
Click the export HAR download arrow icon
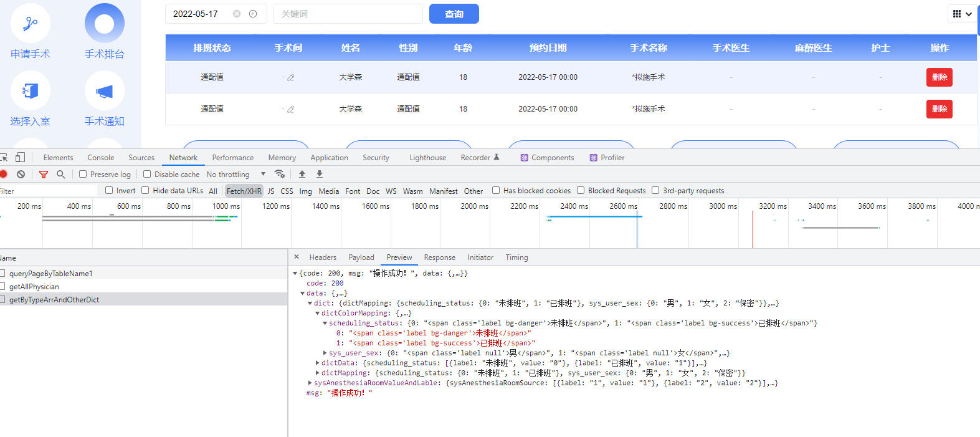(x=320, y=174)
